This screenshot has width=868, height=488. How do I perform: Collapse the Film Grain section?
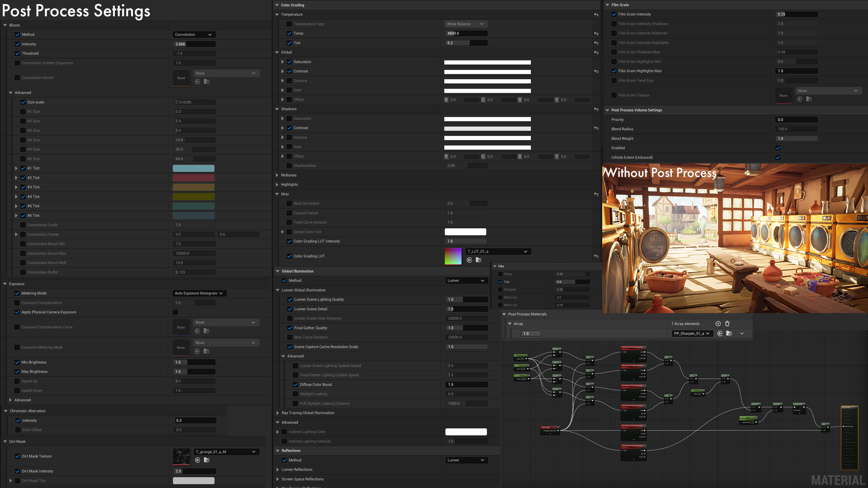[607, 5]
